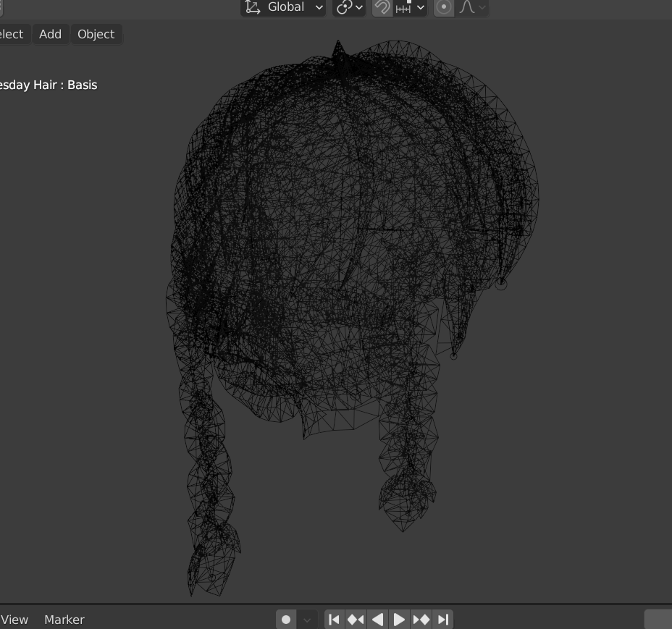Play the animation forward
This screenshot has width=672, height=629.
pyautogui.click(x=399, y=620)
